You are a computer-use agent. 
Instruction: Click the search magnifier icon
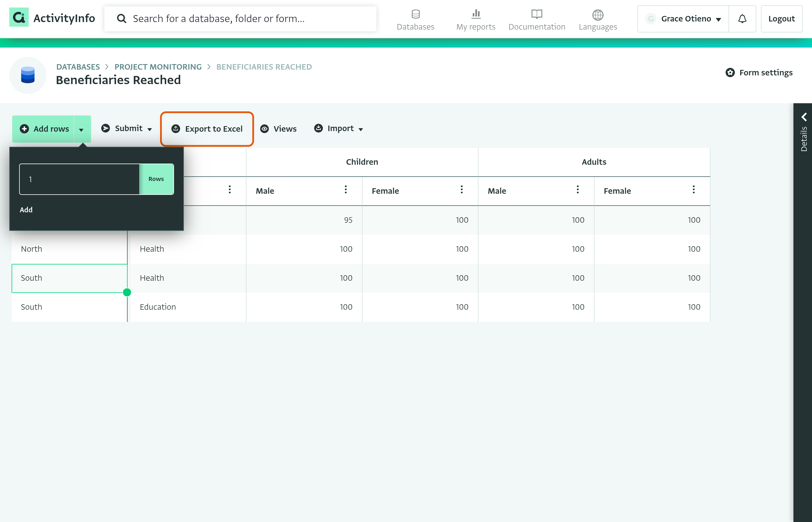121,19
